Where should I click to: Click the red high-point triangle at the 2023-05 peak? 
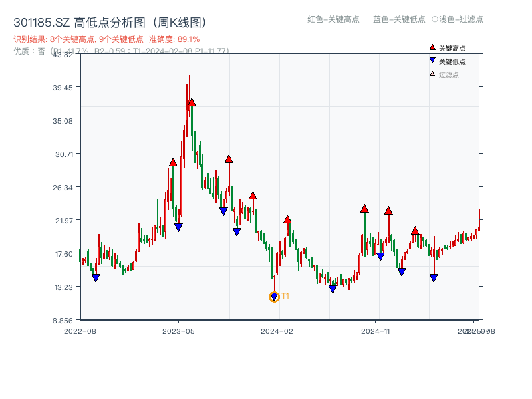coord(193,102)
